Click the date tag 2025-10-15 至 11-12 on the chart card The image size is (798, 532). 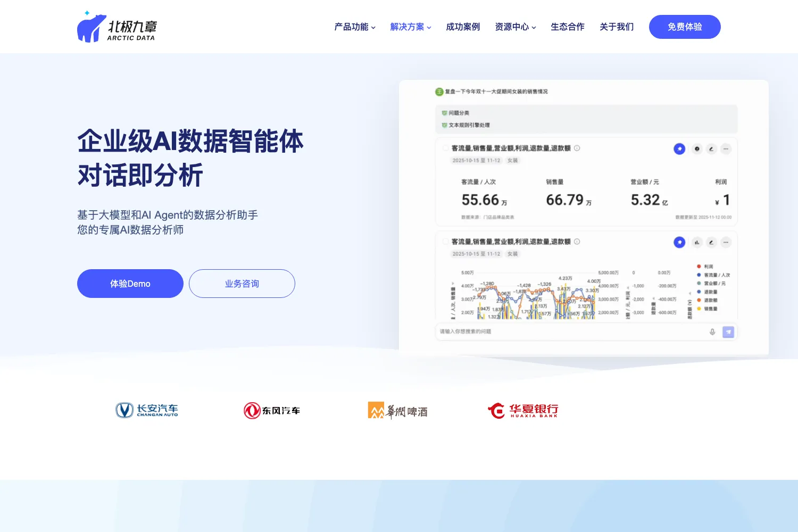click(476, 254)
